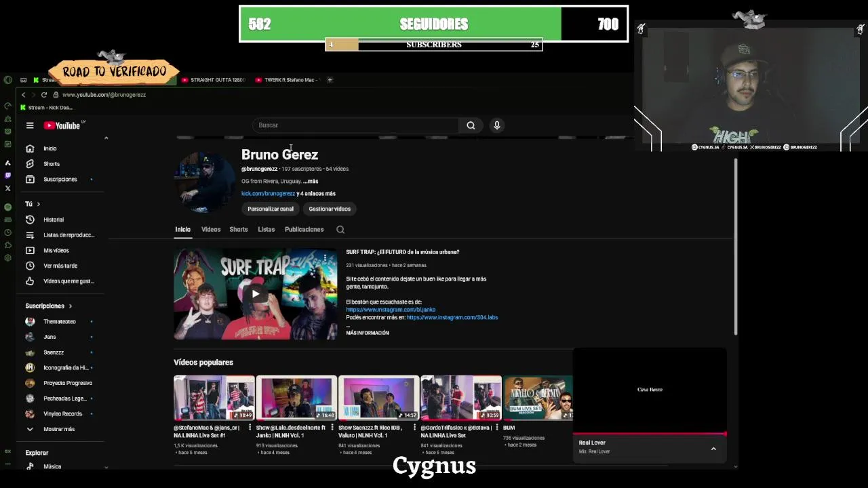868x488 pixels.
Task: Show the 4 enlaces más links
Action: (x=316, y=194)
